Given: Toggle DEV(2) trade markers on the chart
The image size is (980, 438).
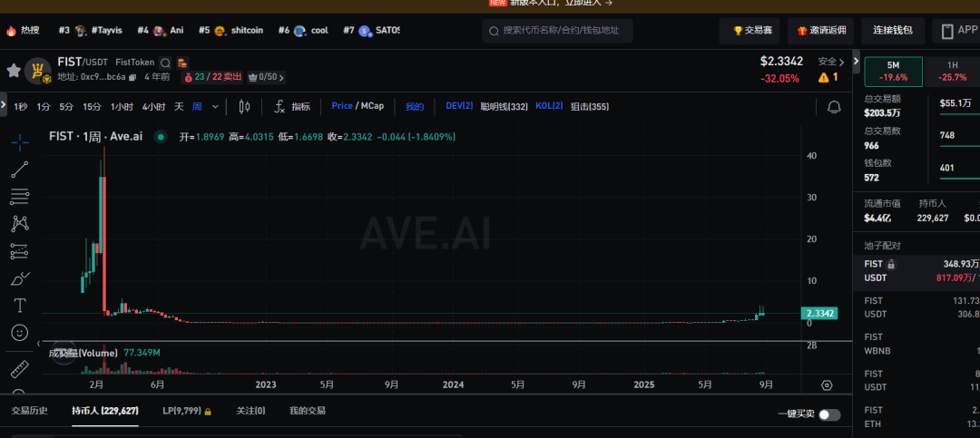Looking at the screenshot, I should point(459,106).
